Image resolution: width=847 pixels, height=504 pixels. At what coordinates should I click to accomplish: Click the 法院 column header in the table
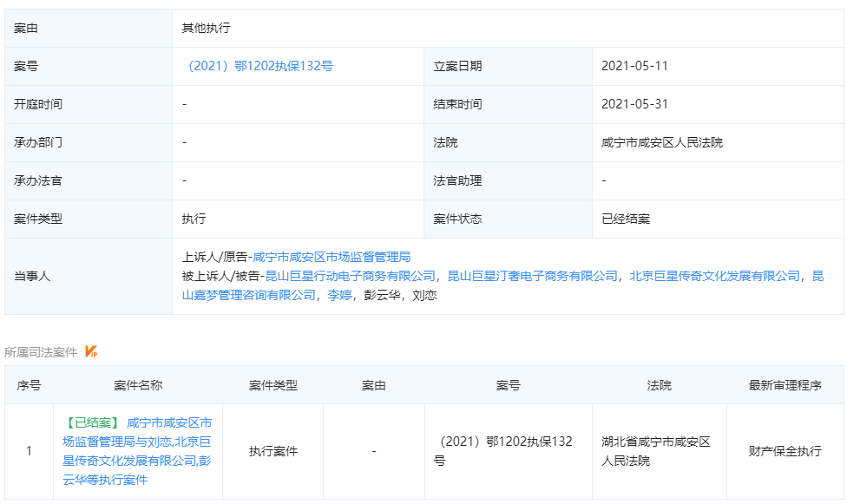tap(661, 386)
